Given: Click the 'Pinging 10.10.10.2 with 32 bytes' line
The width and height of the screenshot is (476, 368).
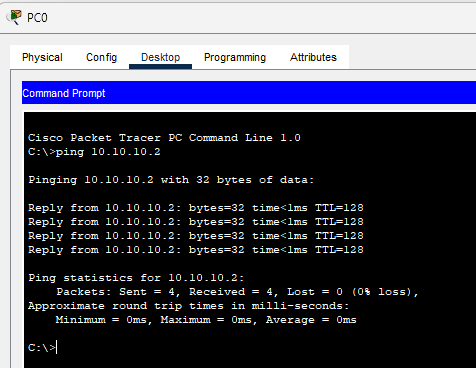Looking at the screenshot, I should 171,180.
